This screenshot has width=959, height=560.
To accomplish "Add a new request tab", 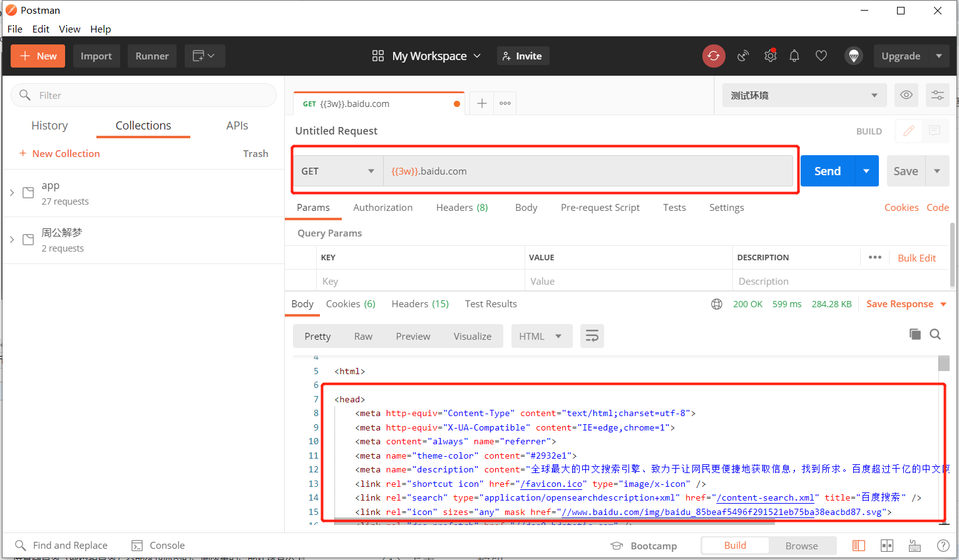I will click(481, 103).
